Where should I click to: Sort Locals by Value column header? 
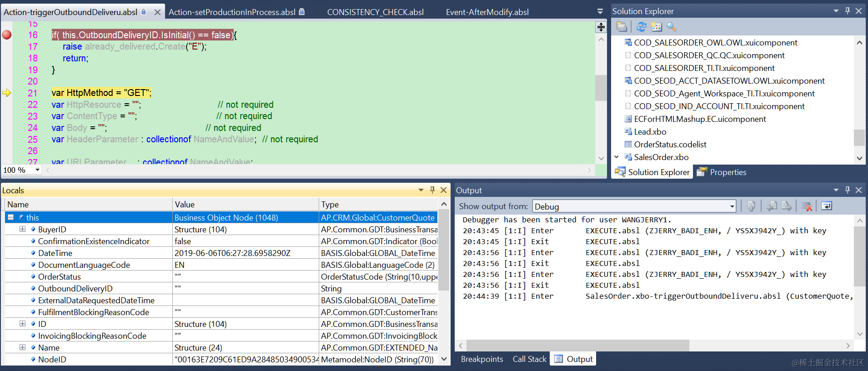246,205
